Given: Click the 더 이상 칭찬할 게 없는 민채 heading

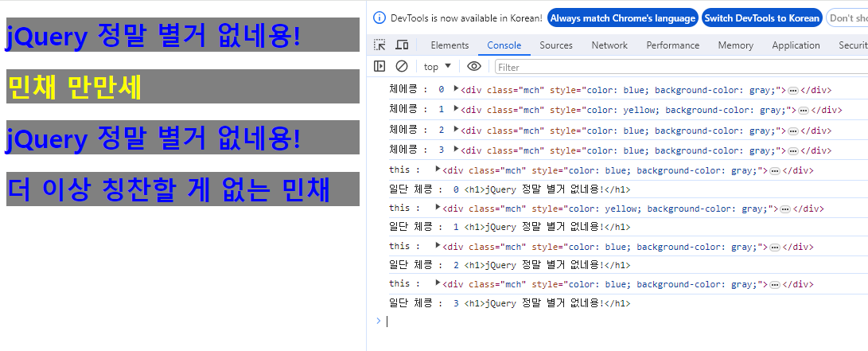Looking at the screenshot, I should (x=169, y=189).
